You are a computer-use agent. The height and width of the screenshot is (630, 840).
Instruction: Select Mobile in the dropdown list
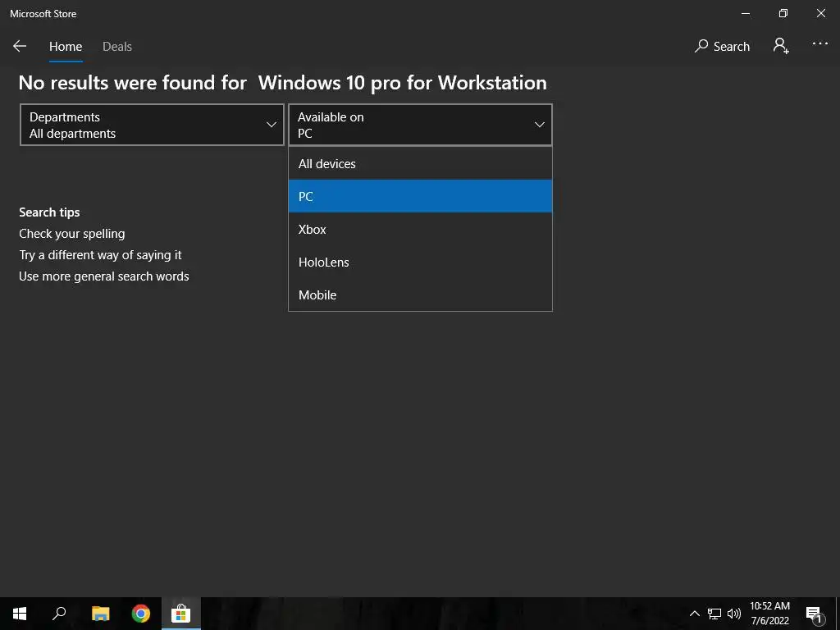coord(420,294)
